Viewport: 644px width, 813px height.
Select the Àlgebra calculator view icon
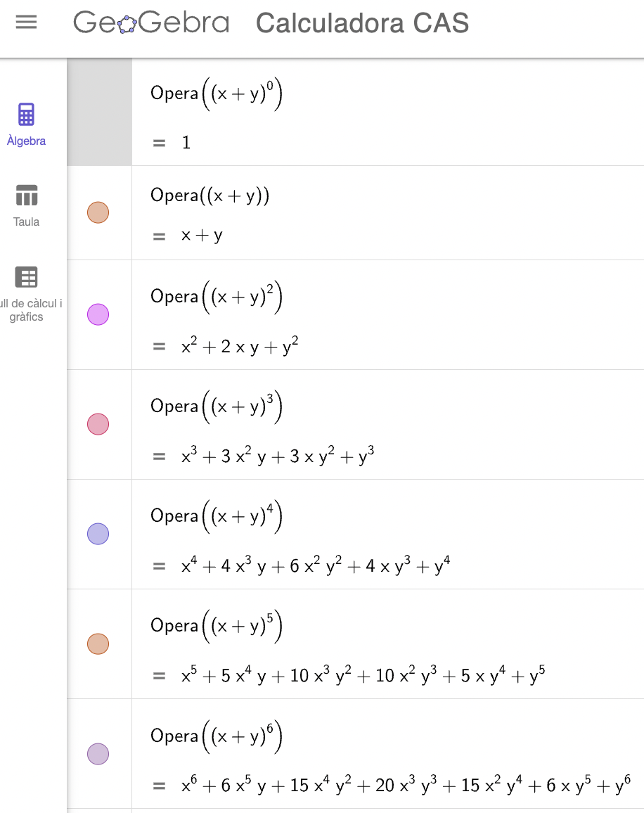point(26,115)
